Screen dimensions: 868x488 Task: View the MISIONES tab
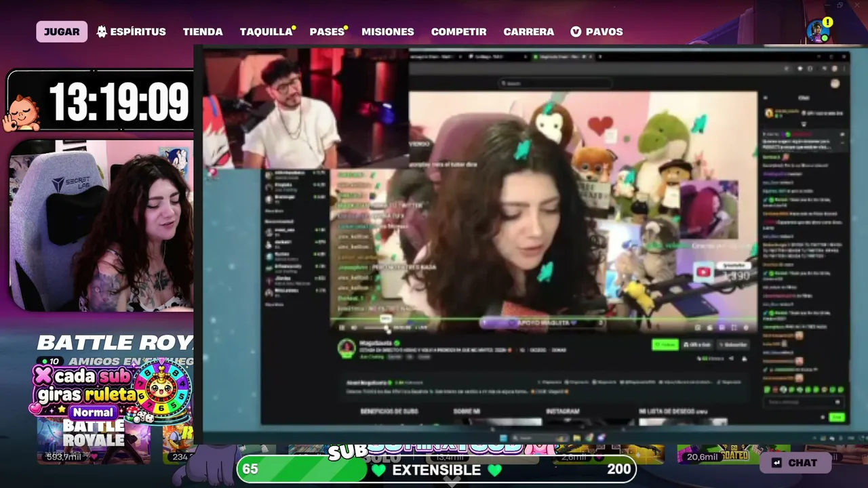[388, 32]
